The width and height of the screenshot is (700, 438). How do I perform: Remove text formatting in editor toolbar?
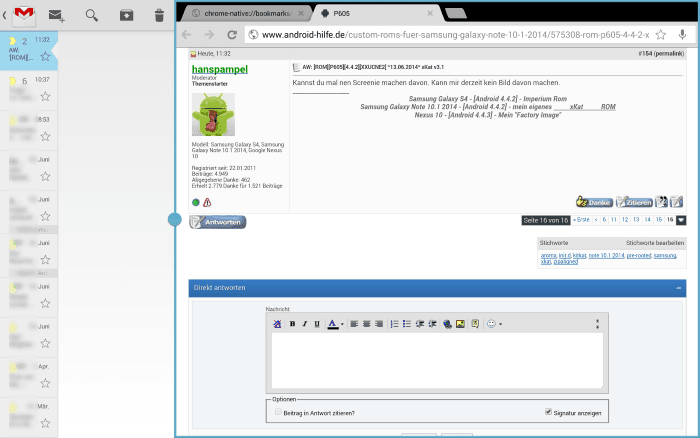click(277, 324)
